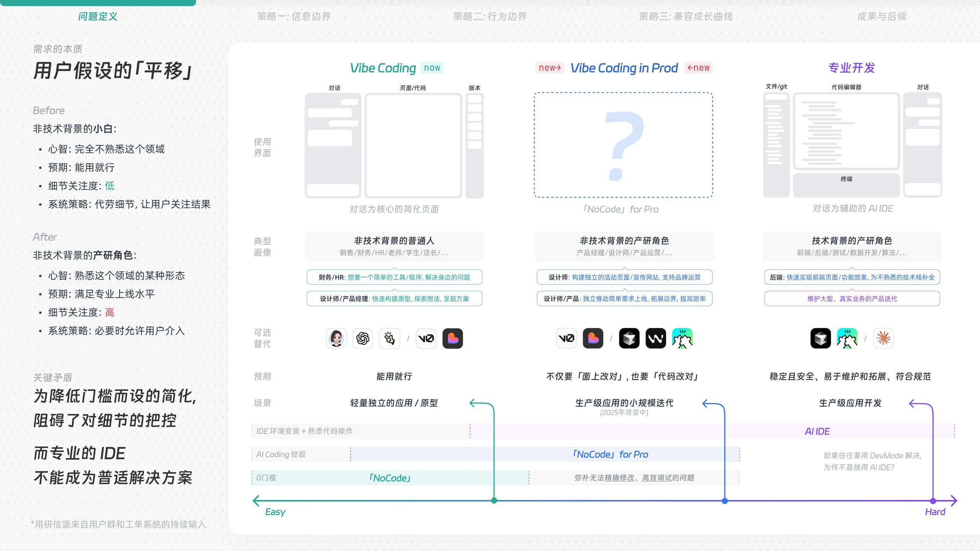
Task: Click the green high-five icon under 专业开发
Action: click(x=847, y=338)
